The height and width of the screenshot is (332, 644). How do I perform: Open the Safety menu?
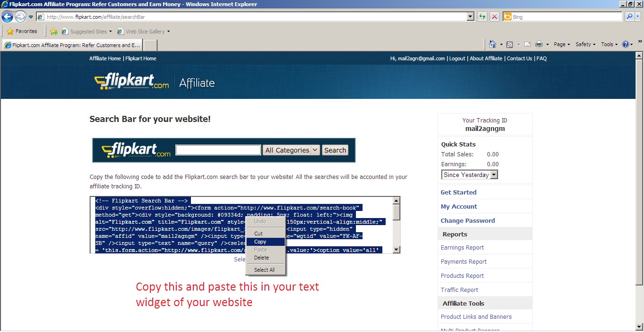click(586, 44)
